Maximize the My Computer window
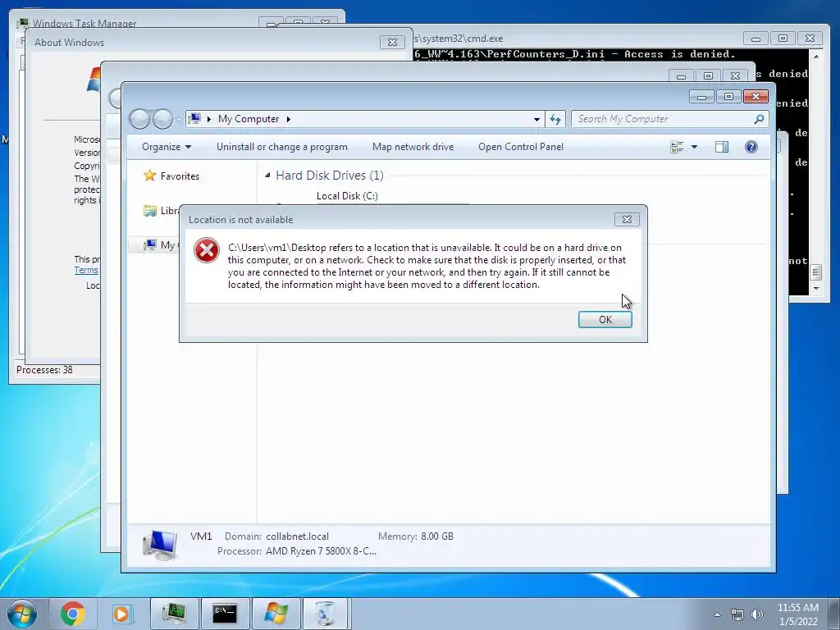 pyautogui.click(x=728, y=97)
